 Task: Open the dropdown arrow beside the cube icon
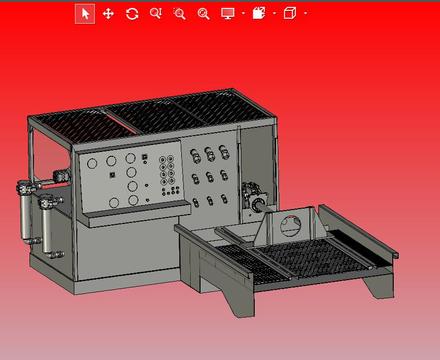(x=306, y=13)
